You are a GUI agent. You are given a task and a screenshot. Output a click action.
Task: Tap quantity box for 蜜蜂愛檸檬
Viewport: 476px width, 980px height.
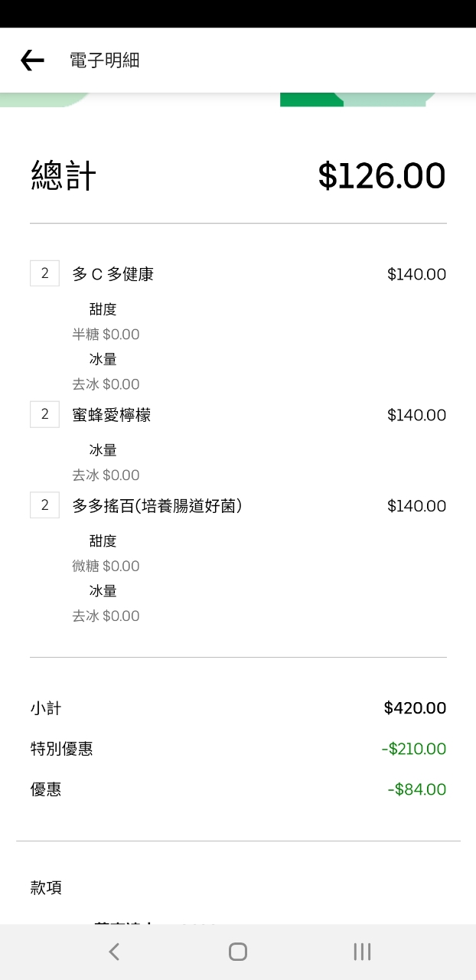point(44,414)
